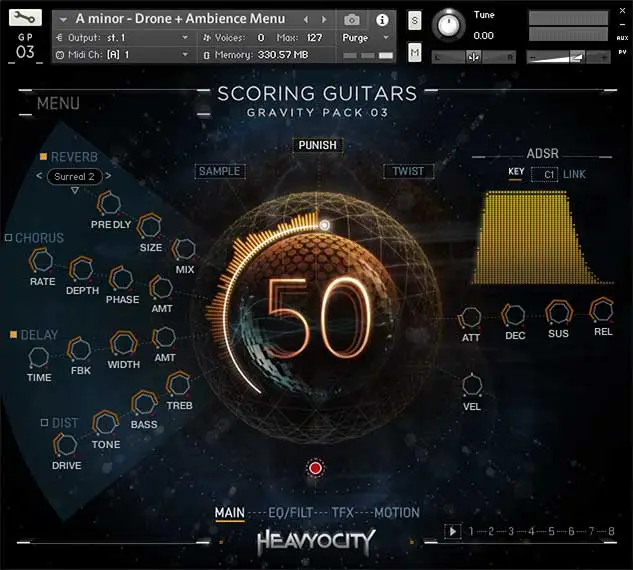This screenshot has height=570, width=633.
Task: Click the red record dot under the sphere
Action: tap(315, 468)
